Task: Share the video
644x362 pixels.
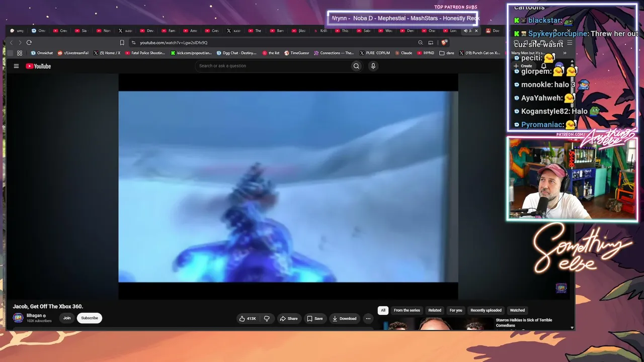Action: 289,318
